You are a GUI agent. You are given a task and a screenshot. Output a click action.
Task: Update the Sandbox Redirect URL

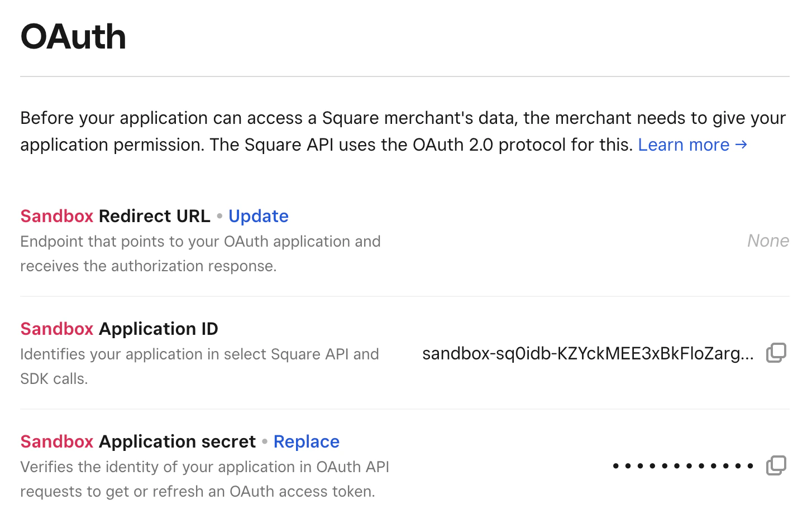258,216
